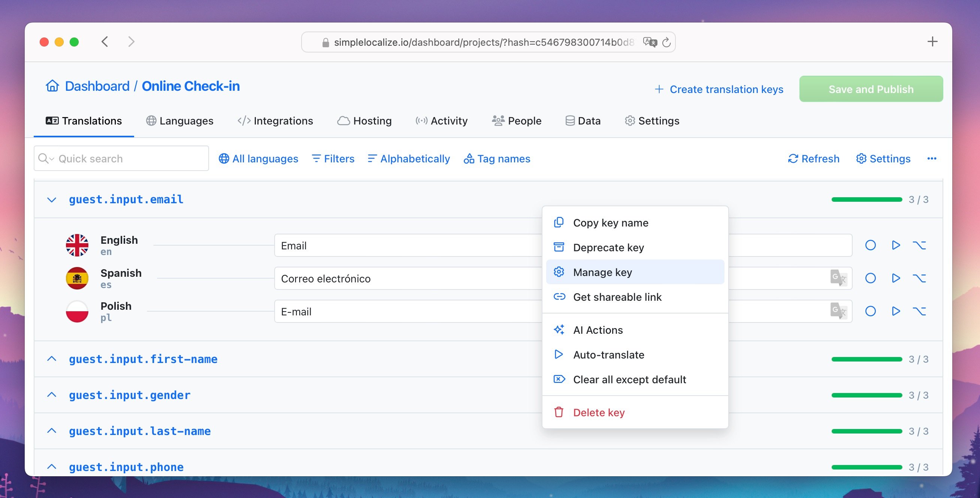This screenshot has height=498, width=980.
Task: Click the Quick search input field
Action: click(121, 157)
